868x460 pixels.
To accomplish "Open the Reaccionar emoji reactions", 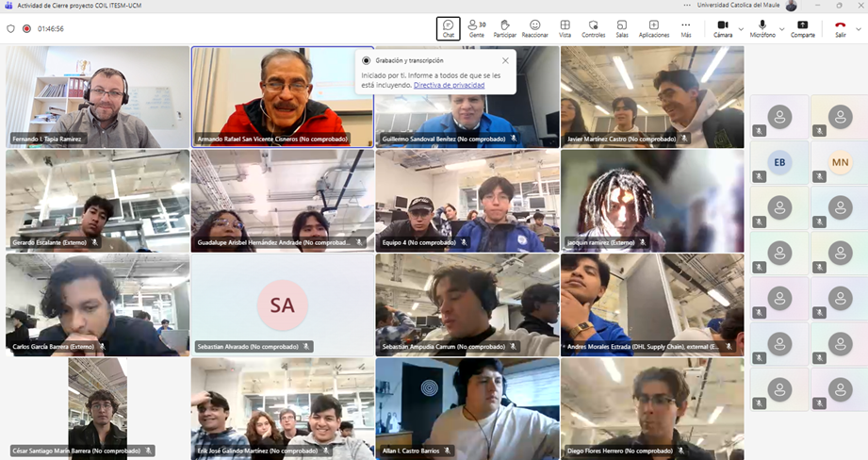I will click(534, 28).
